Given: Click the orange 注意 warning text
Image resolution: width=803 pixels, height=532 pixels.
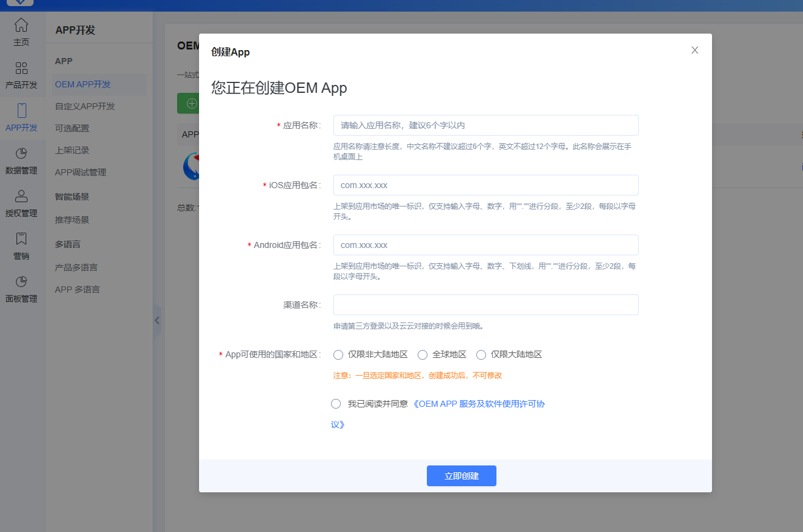Looking at the screenshot, I should (x=418, y=376).
